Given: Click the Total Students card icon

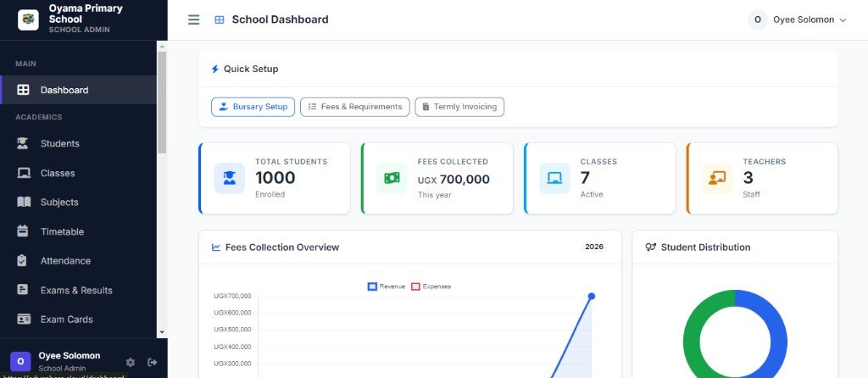Looking at the screenshot, I should [x=229, y=178].
